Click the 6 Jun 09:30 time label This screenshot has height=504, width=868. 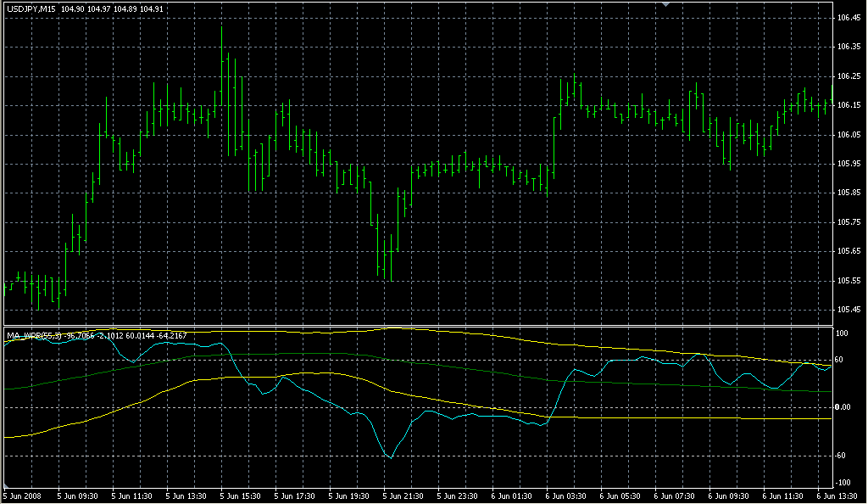[x=728, y=496]
